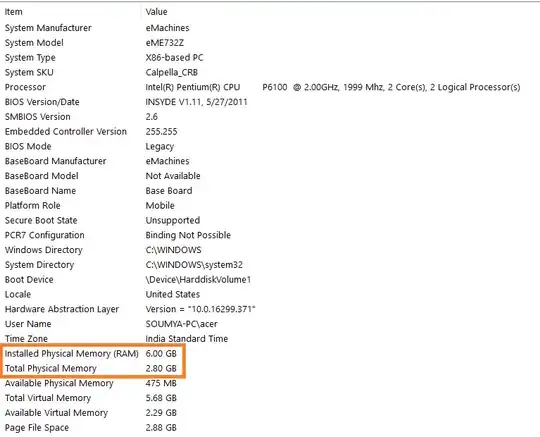Select the Hardware Abstraction Layer label
The image size is (540, 437).
pyautogui.click(x=62, y=309)
